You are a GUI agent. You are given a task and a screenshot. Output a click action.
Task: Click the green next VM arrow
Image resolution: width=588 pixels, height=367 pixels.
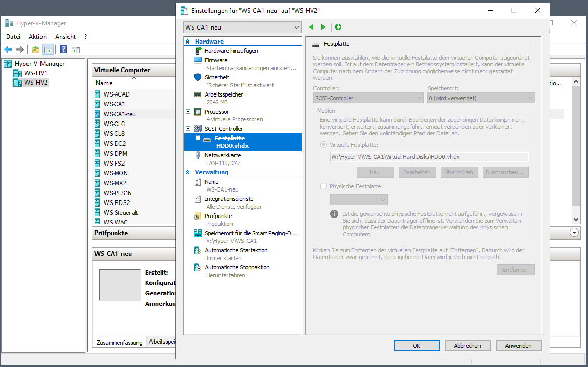[x=323, y=27]
